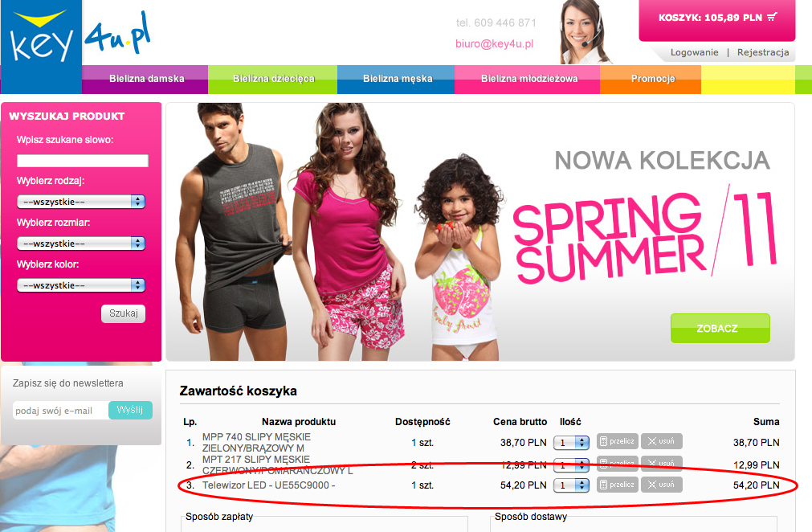Click the green ZOBACZ banner button
Viewport: 812px width, 532px height.
click(x=720, y=328)
